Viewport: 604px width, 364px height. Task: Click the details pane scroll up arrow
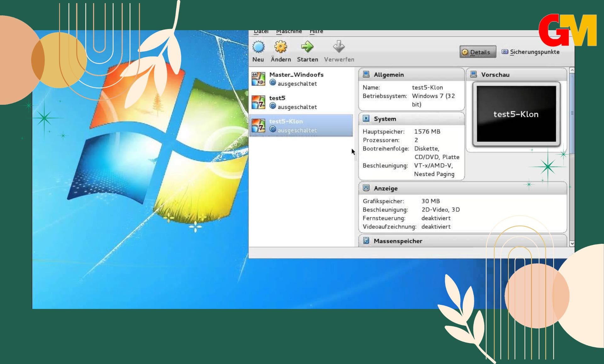572,70
